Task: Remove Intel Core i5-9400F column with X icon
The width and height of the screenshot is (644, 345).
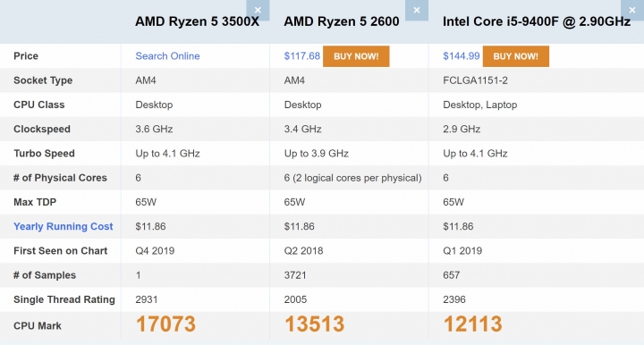Action: tap(632, 10)
